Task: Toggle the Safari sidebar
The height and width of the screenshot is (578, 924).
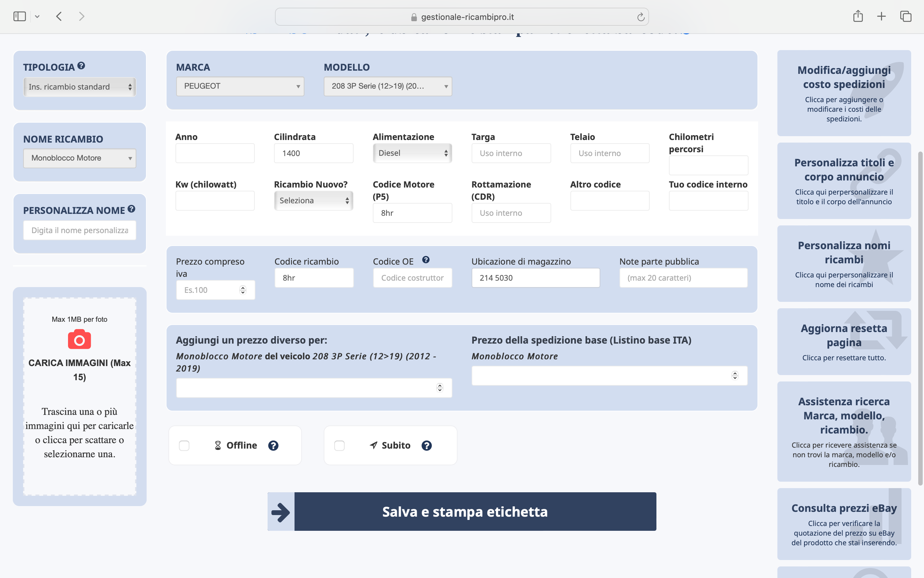Action: point(20,16)
